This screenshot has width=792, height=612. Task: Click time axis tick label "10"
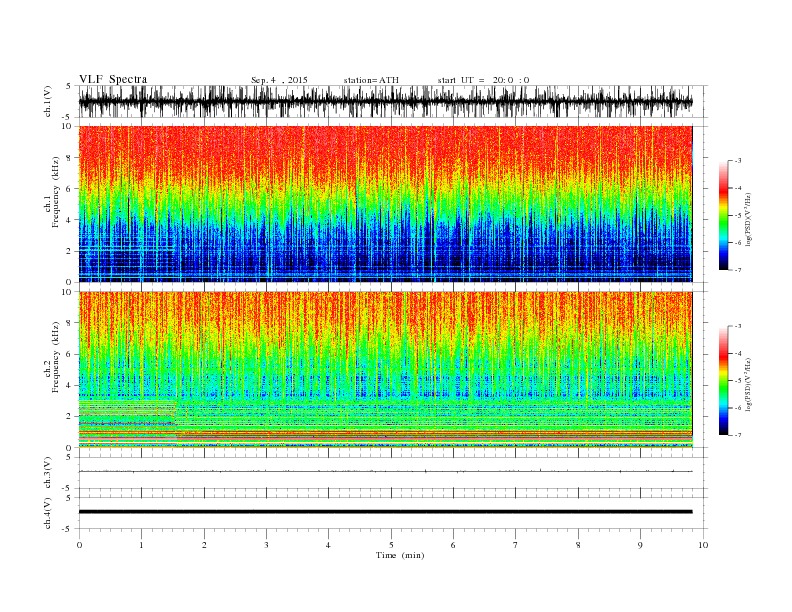point(703,545)
